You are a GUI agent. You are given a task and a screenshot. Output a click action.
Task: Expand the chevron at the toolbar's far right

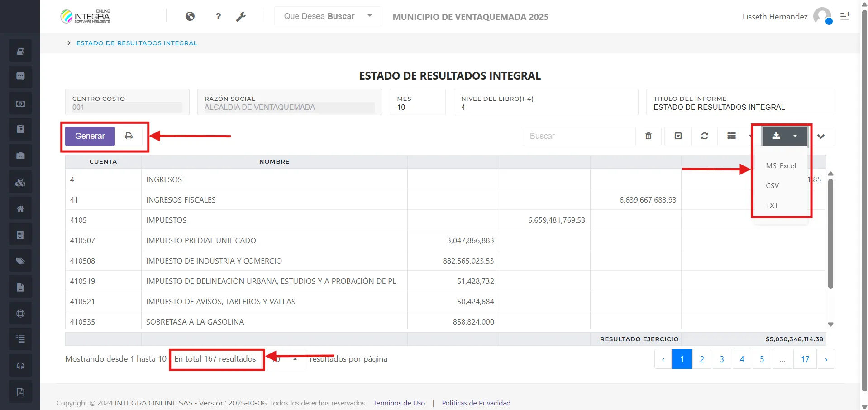pyautogui.click(x=822, y=136)
